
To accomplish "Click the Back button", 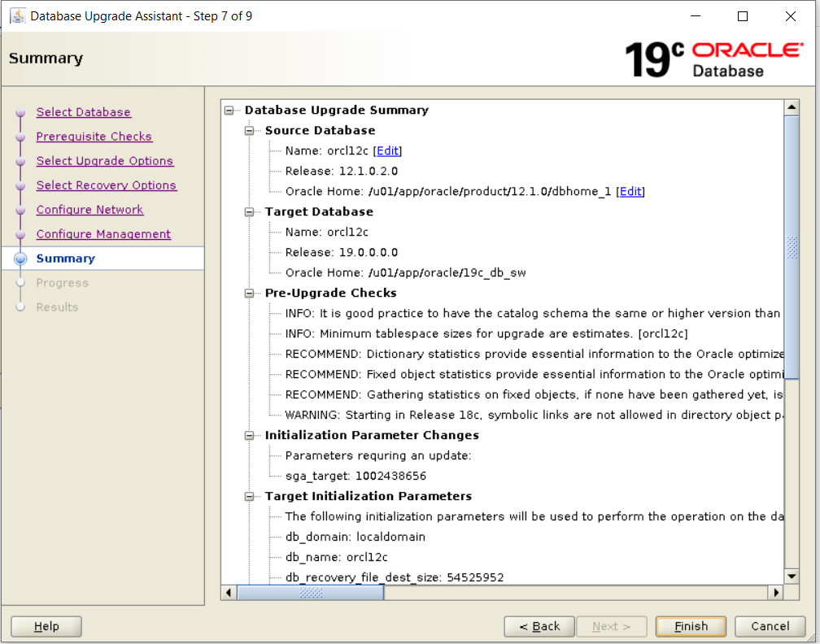I will click(x=539, y=626).
